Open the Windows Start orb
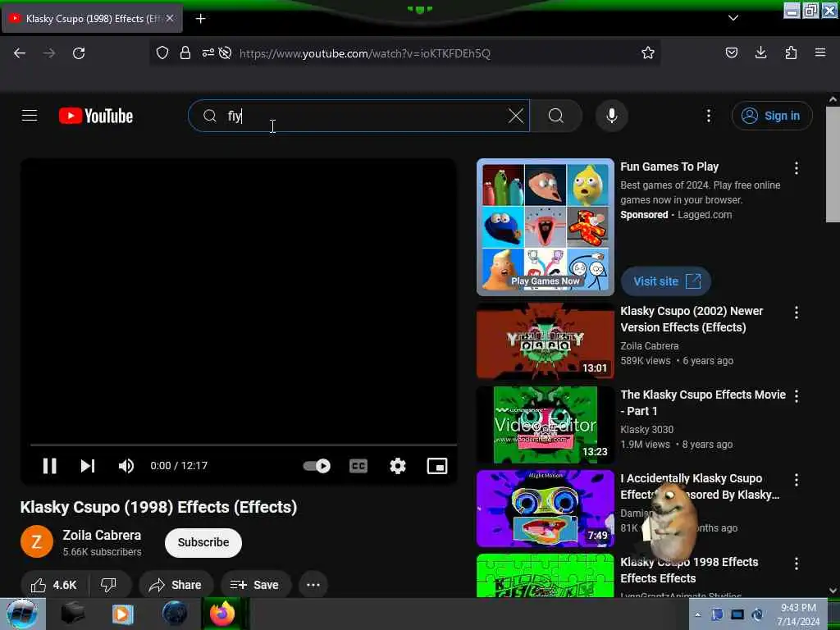Viewport: 840px width, 630px height. [x=21, y=614]
